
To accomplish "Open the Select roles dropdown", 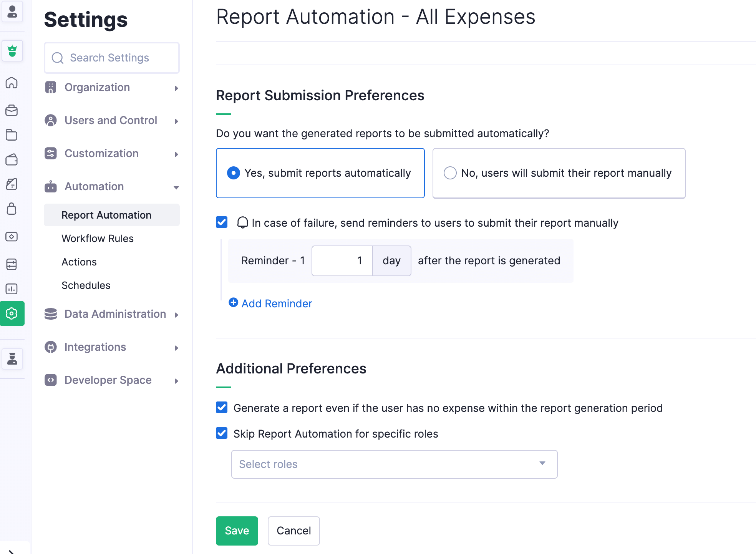I will click(x=394, y=464).
